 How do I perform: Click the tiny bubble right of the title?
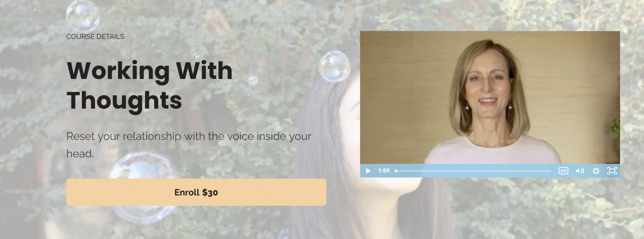(253, 80)
